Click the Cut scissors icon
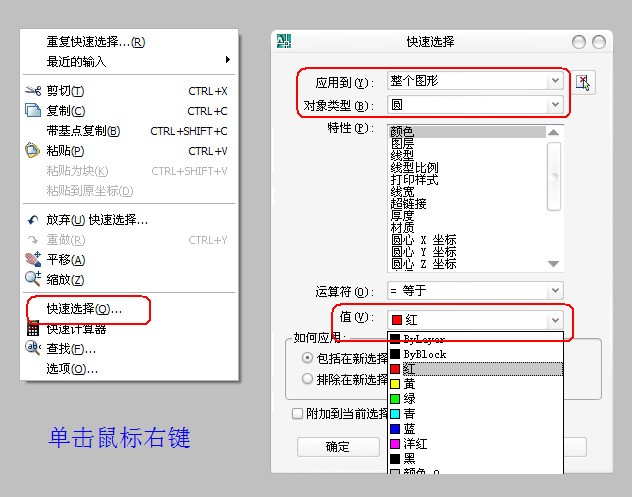 click(x=33, y=91)
